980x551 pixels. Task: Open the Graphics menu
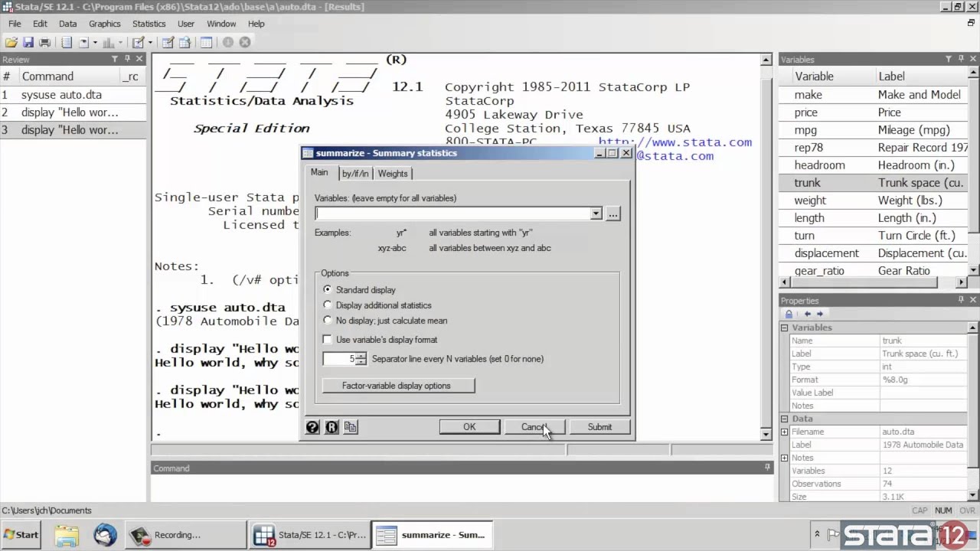coord(105,24)
